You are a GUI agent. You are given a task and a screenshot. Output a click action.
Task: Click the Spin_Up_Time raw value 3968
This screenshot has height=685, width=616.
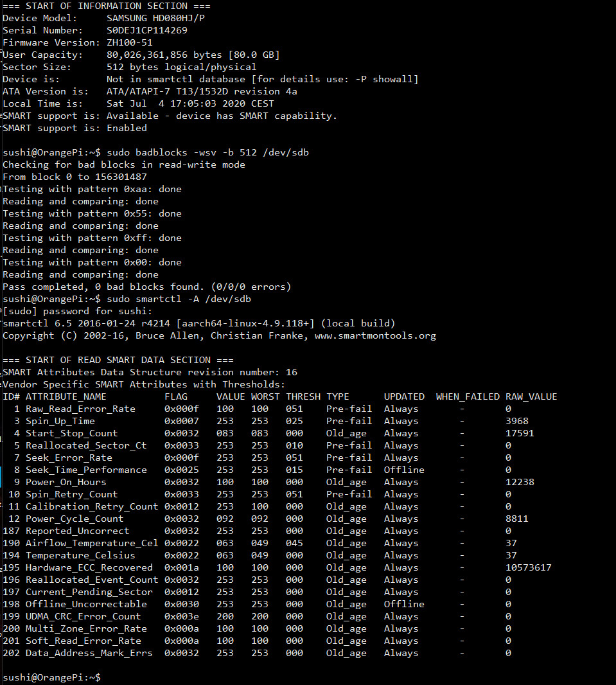(517, 421)
